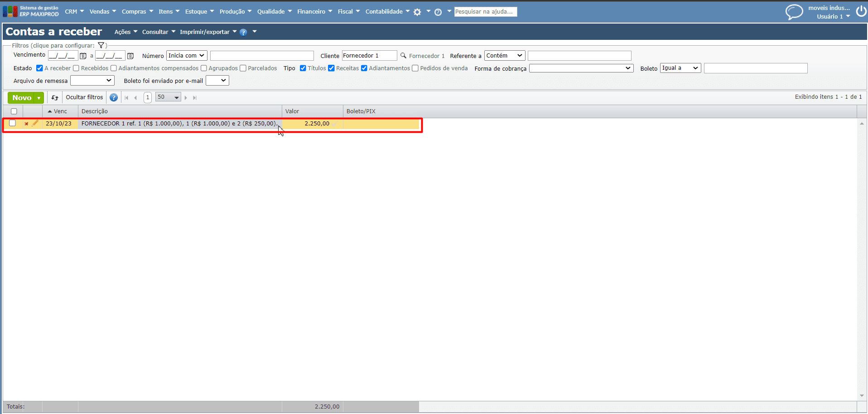868x414 pixels.
Task: Open the 'Forma de cobrança' dropdown
Action: (x=581, y=68)
